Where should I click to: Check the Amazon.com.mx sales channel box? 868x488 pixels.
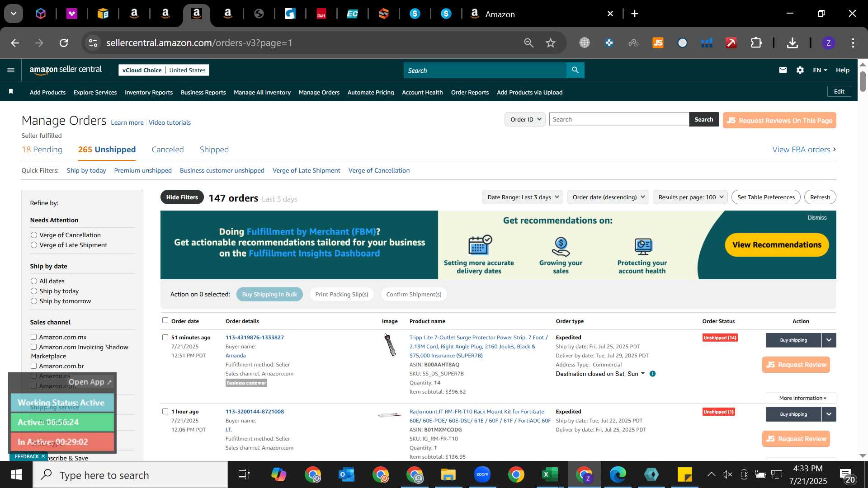click(x=33, y=337)
